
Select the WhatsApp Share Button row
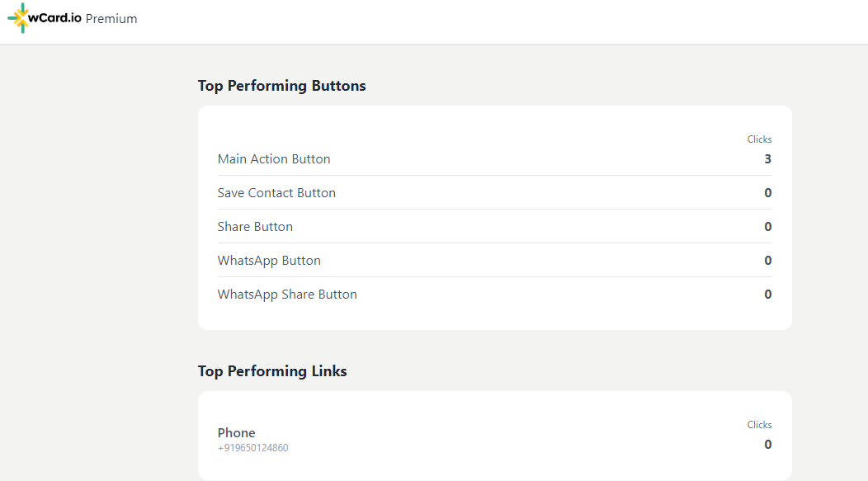click(x=494, y=294)
